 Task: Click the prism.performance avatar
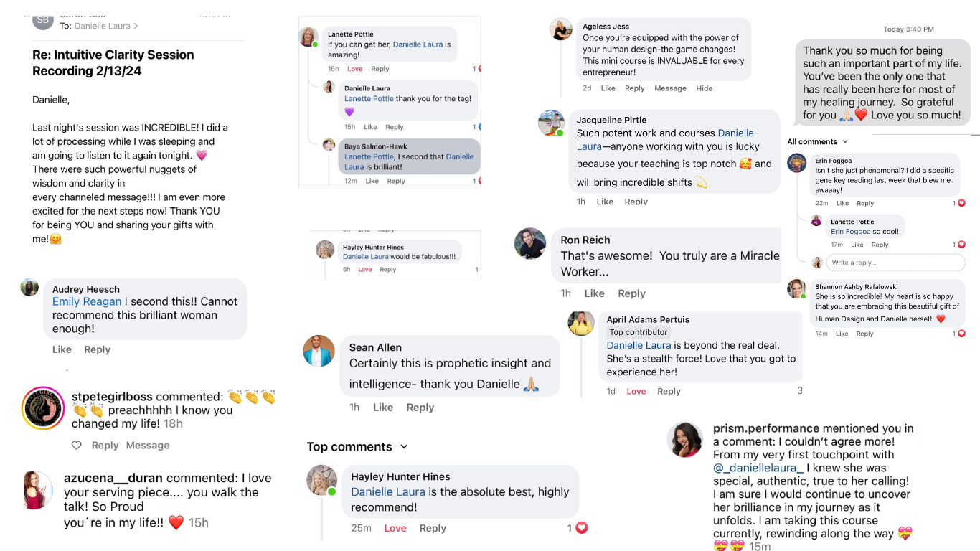[x=684, y=440]
